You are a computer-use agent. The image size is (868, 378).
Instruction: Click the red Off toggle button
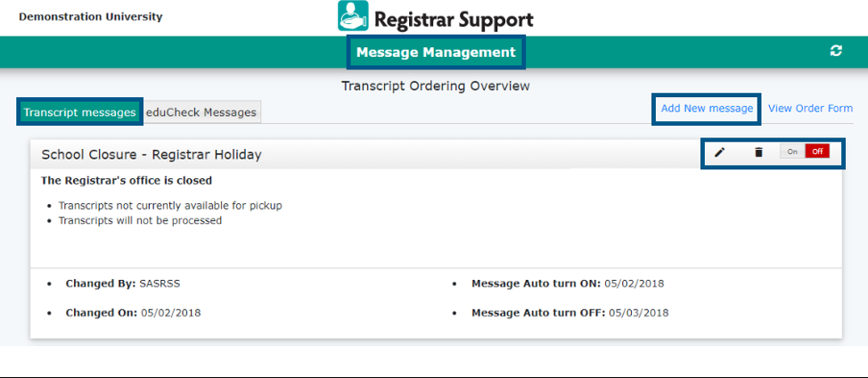click(x=817, y=152)
